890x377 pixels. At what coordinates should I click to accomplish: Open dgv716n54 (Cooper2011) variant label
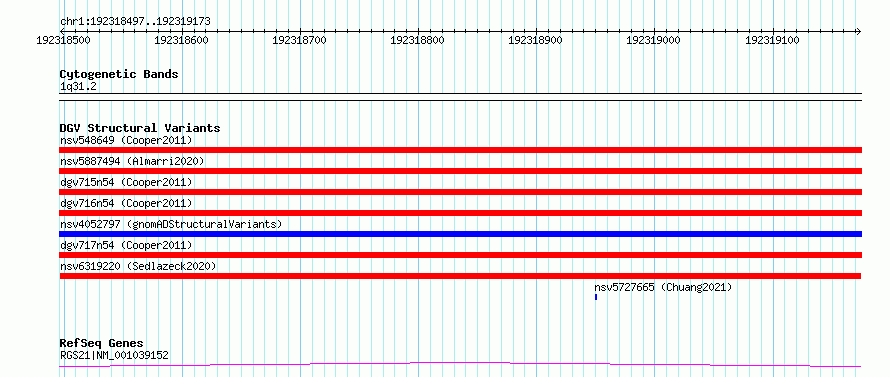(x=126, y=203)
